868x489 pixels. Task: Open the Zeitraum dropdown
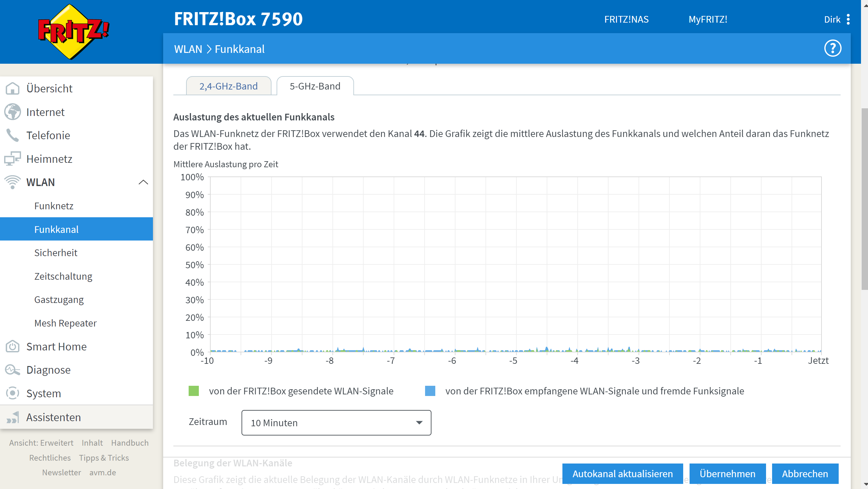[x=336, y=422]
